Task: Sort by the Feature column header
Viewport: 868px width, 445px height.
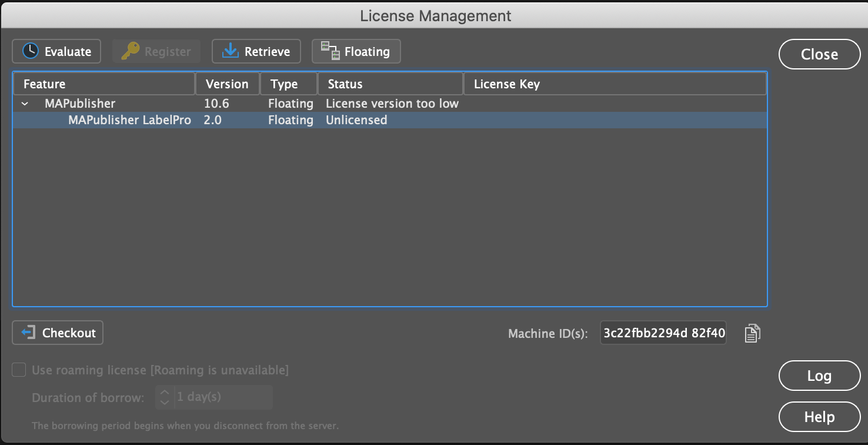Action: (104, 84)
